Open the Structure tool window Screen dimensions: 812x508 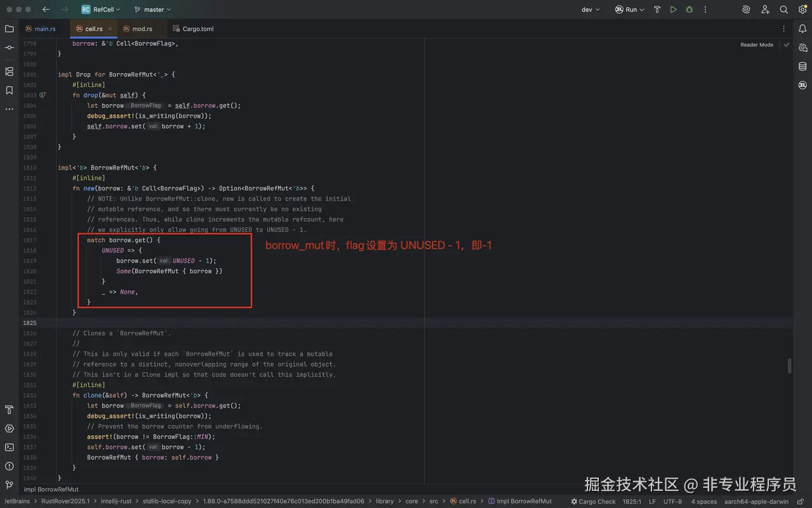[9, 71]
